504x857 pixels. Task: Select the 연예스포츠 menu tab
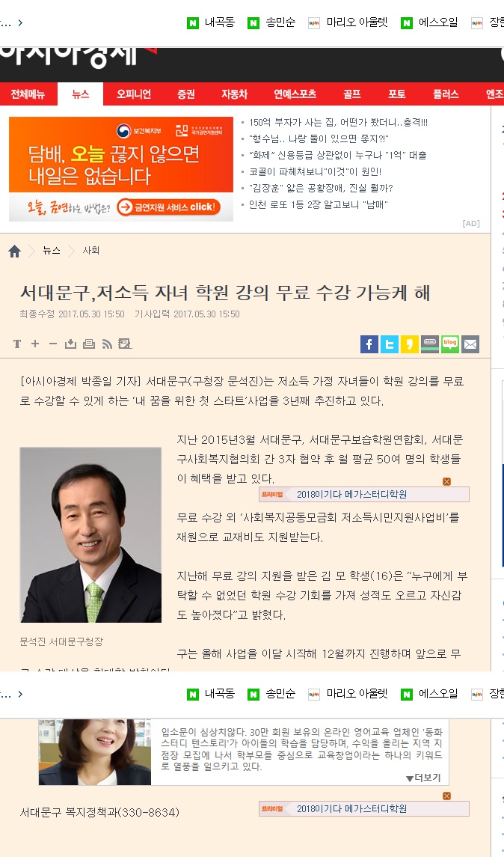click(295, 94)
